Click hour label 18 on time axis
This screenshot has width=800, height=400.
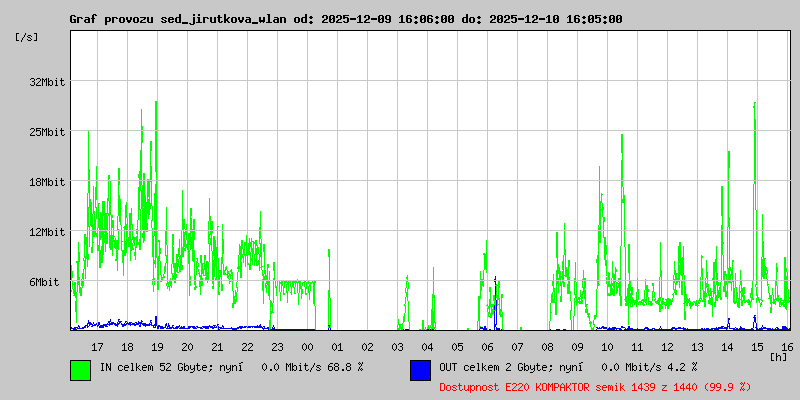[x=127, y=347]
